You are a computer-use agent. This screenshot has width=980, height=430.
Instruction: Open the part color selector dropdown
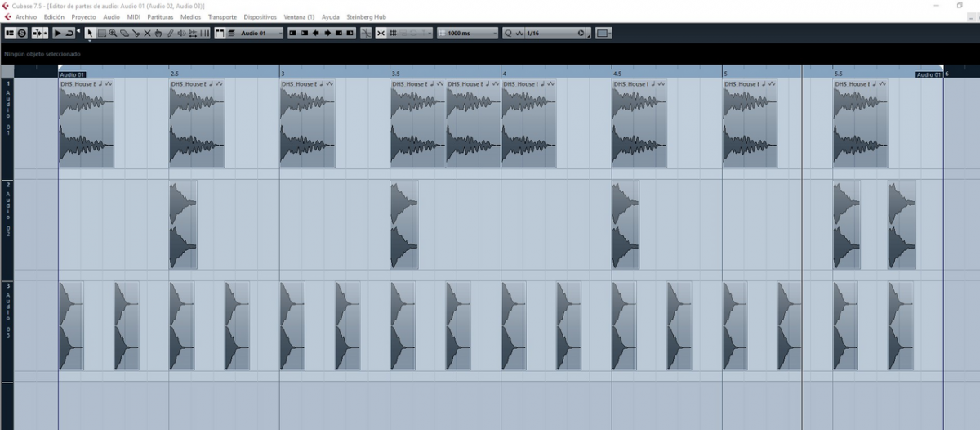[604, 33]
